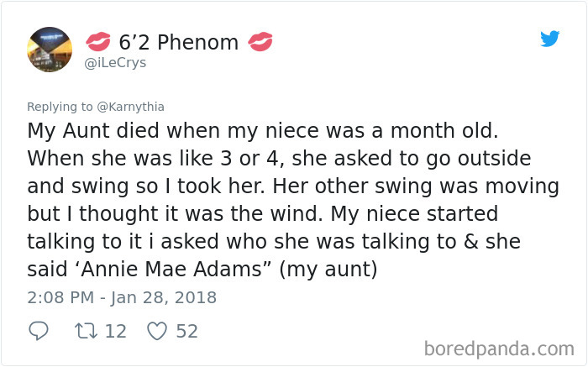Click the lips emoji after 6'2 Phenom

coord(260,41)
